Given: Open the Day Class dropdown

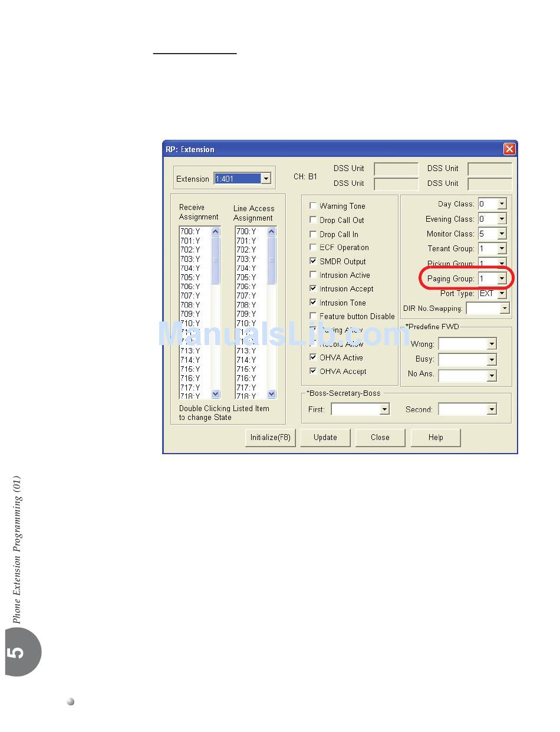Looking at the screenshot, I should click(x=502, y=204).
